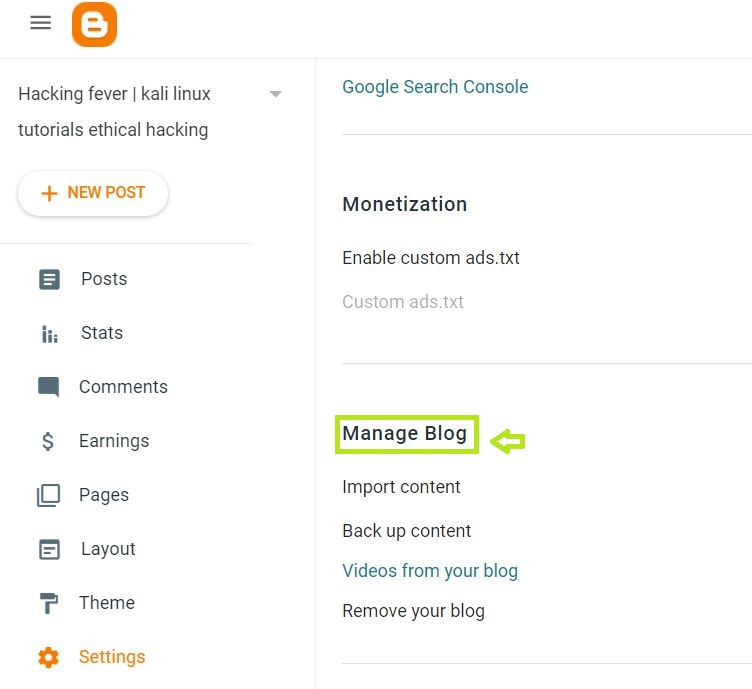Create a new post with NEW POST
Screen dimensions: 752x689
[93, 193]
